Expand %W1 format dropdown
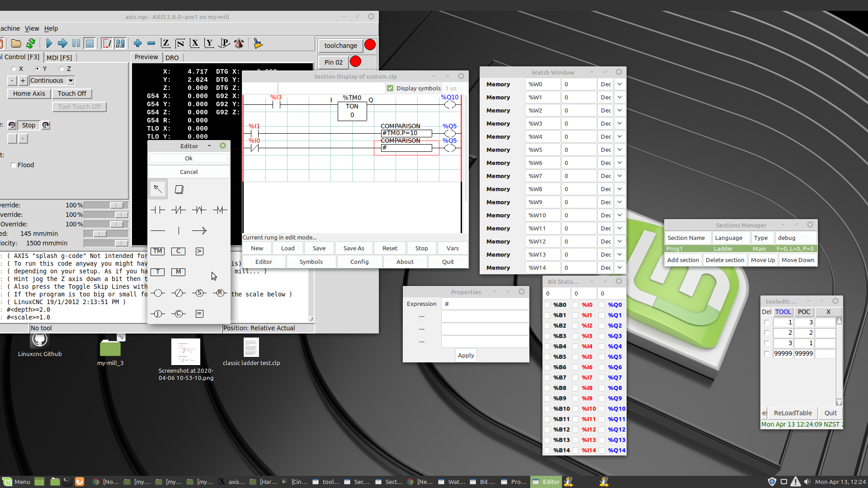868x488 pixels. pos(619,97)
